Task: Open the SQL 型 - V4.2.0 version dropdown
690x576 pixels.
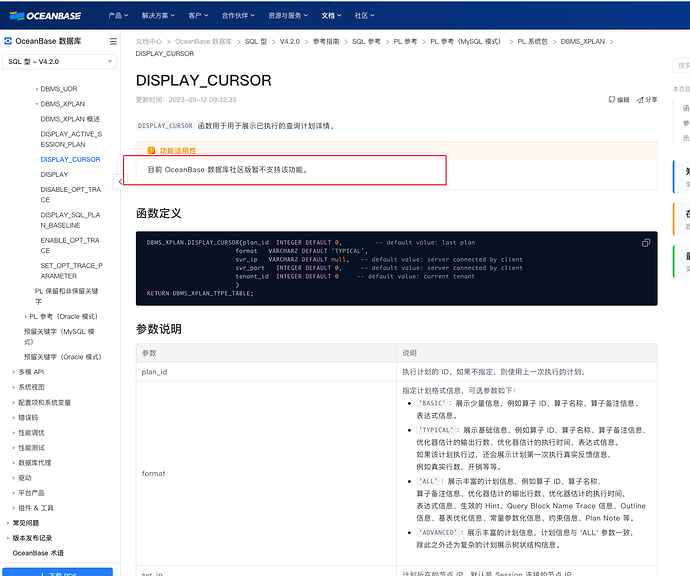Action: 59,62
